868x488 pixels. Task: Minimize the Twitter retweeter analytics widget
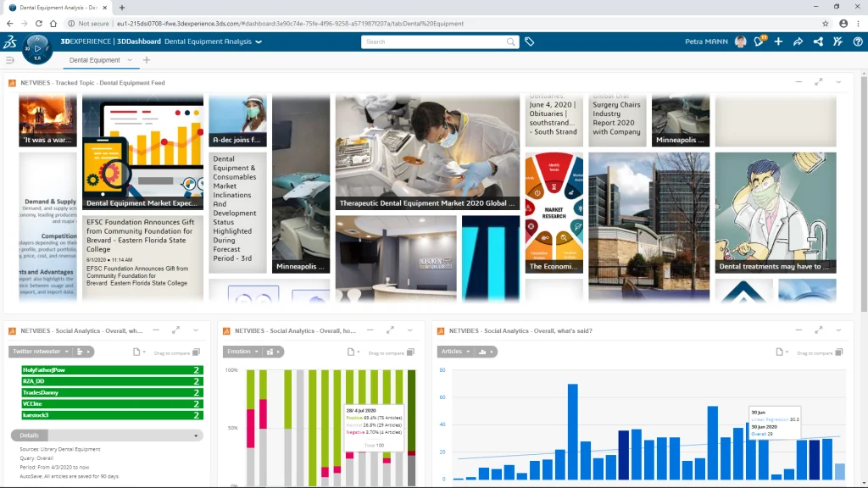click(156, 330)
